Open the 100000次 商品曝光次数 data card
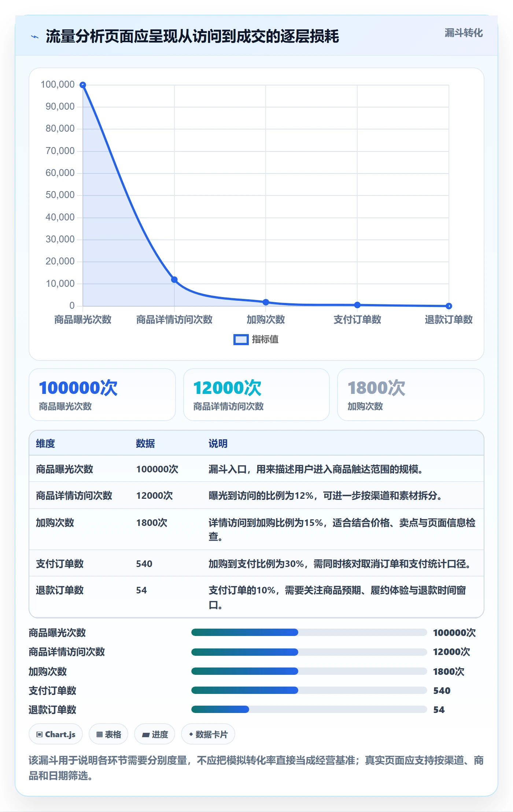The height and width of the screenshot is (812, 513). 102,395
